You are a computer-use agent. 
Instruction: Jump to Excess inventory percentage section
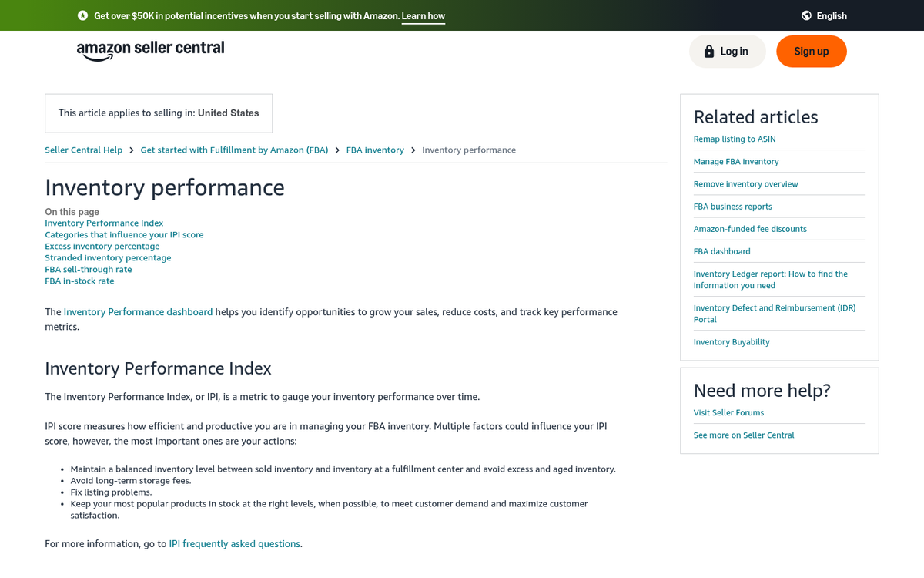pyautogui.click(x=102, y=246)
